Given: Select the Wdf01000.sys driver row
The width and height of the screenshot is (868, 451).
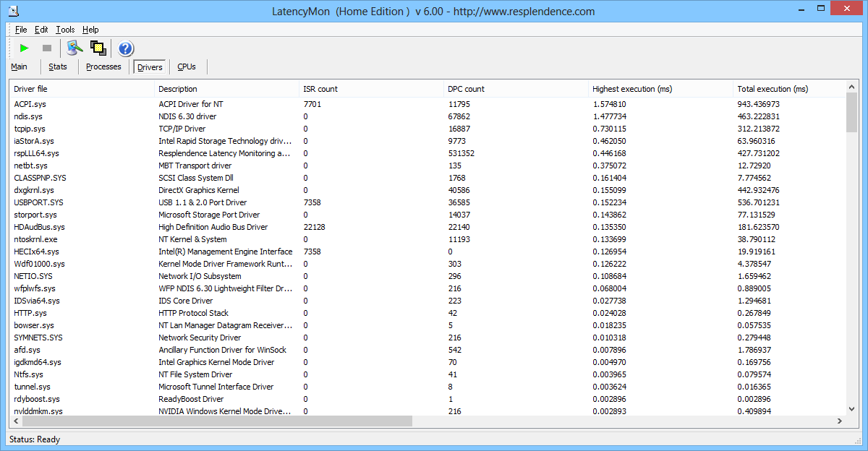Looking at the screenshot, I should coord(427,264).
